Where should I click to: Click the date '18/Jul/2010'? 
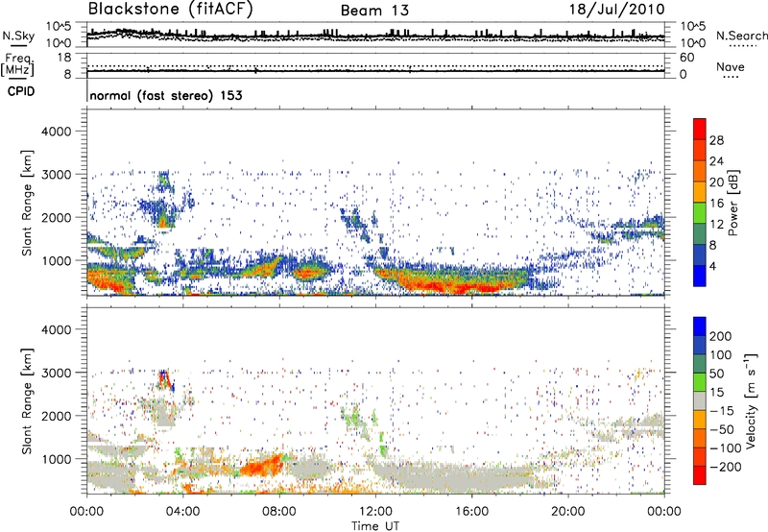tap(616, 10)
